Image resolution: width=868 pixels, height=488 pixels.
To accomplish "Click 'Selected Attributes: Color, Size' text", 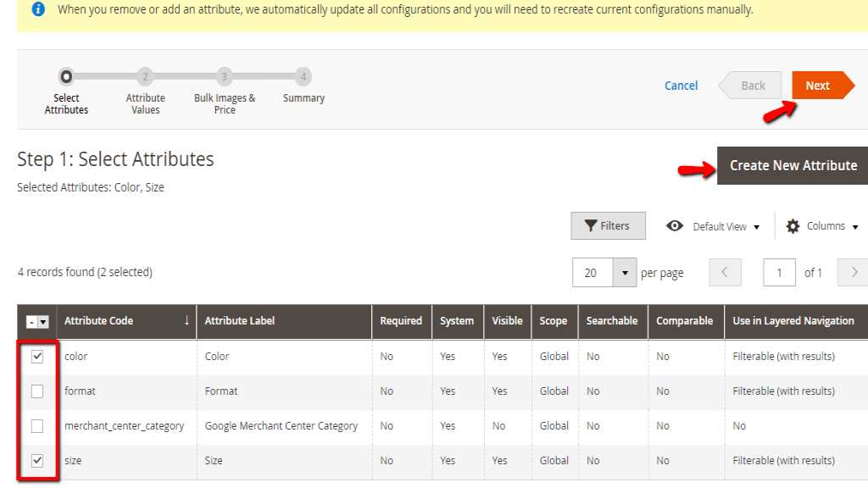I will [x=91, y=187].
